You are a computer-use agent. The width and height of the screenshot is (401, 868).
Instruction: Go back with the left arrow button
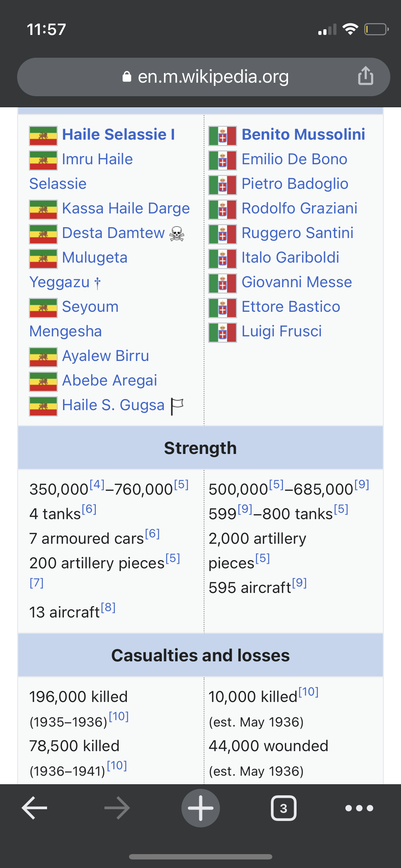(x=35, y=808)
